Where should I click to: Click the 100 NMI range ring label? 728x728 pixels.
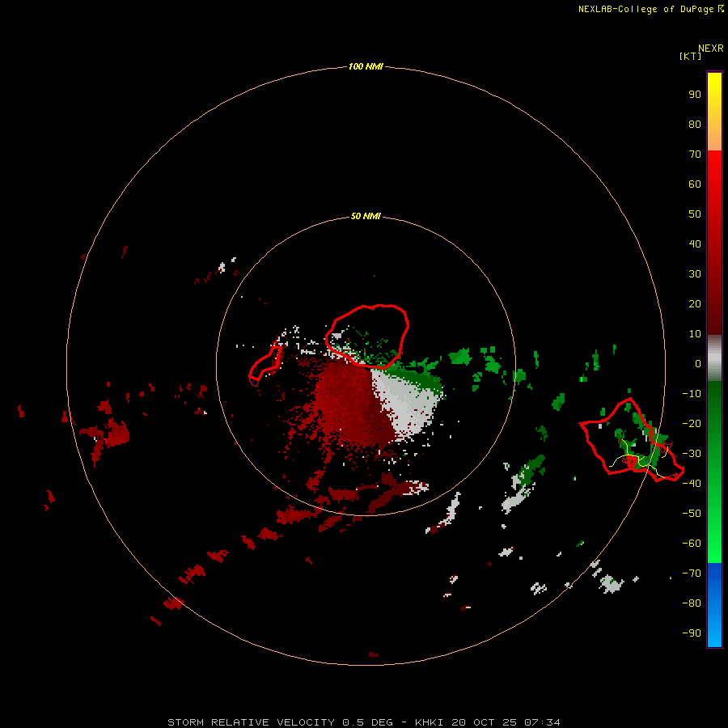point(366,66)
